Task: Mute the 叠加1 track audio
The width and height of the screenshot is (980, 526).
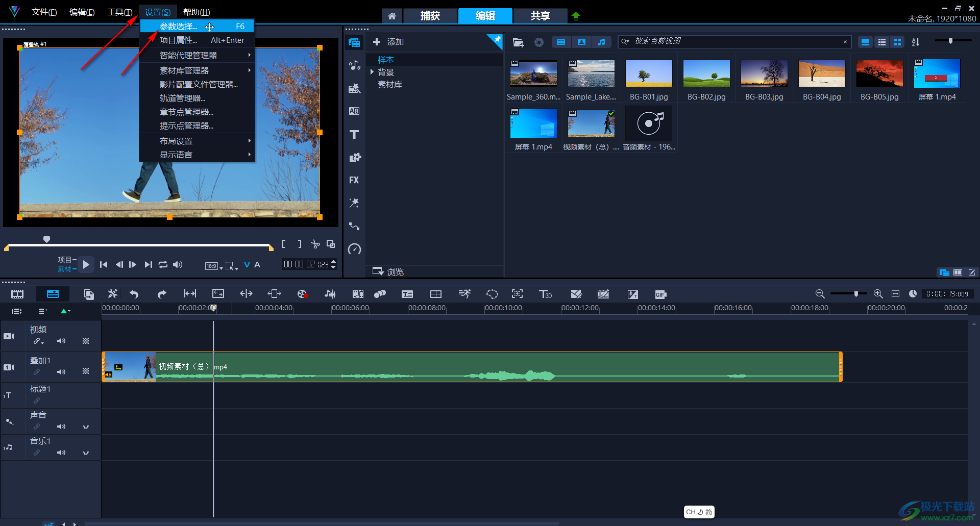Action: pyautogui.click(x=61, y=372)
